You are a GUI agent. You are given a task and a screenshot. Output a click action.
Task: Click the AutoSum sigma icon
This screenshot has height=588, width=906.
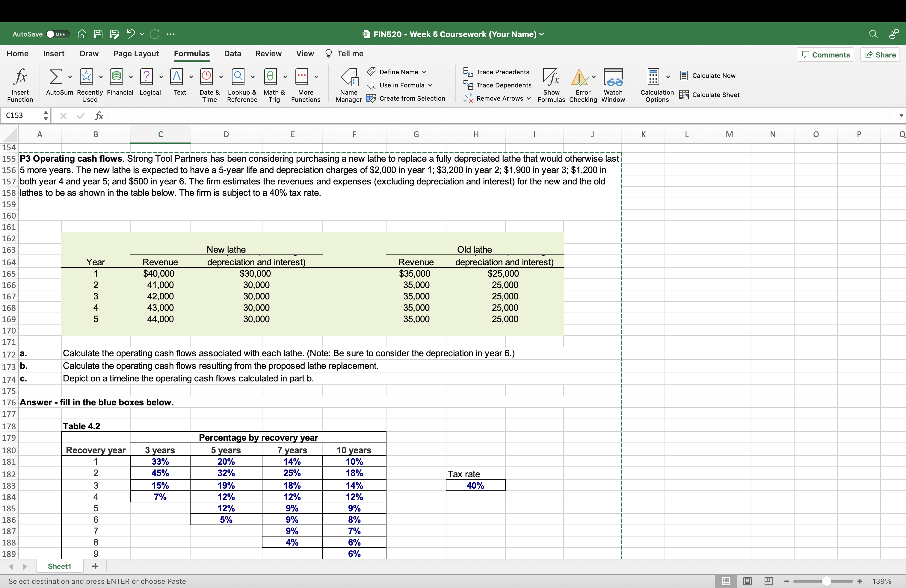pos(56,76)
